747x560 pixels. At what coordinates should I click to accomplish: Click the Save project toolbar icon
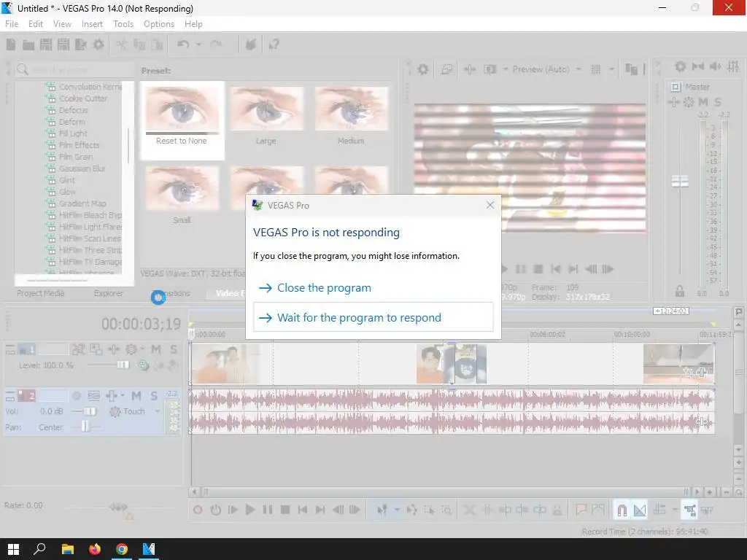[46, 44]
